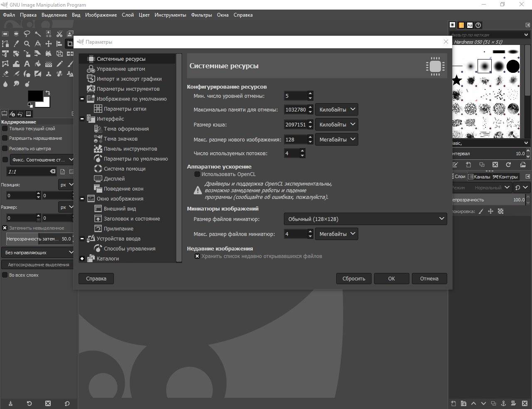Click 'Автосокращение выделения' button
This screenshot has height=409, width=532.
pyautogui.click(x=38, y=265)
